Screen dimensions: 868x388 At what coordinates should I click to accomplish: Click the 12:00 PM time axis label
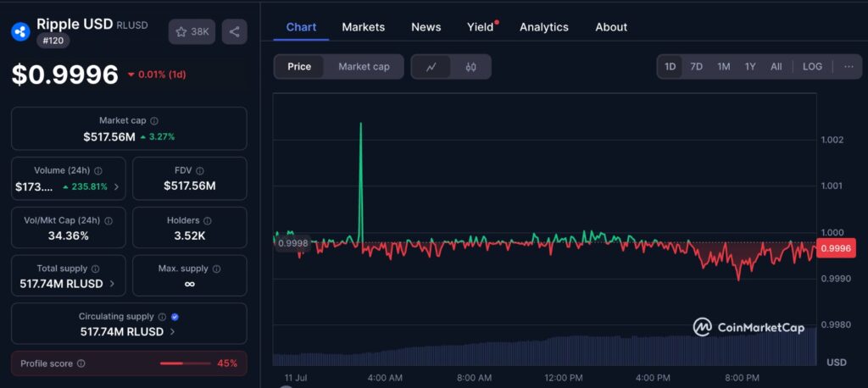click(x=564, y=378)
